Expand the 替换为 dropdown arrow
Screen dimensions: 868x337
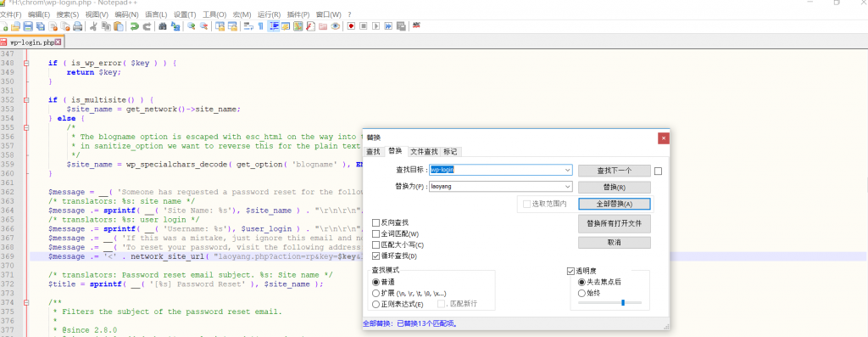(567, 186)
